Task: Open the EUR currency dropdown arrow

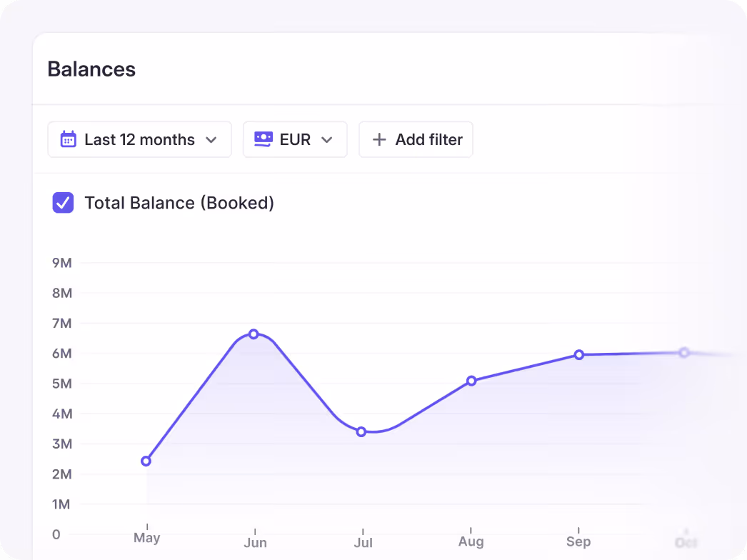Action: click(327, 140)
